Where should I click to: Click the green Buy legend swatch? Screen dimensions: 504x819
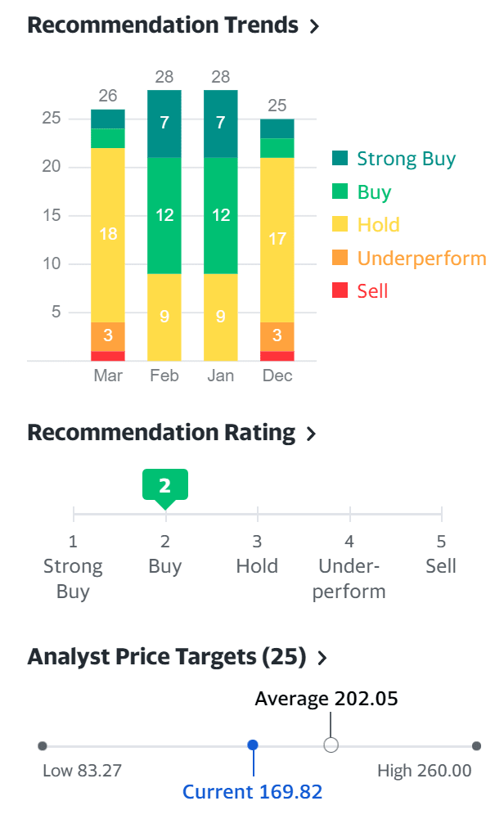[340, 192]
